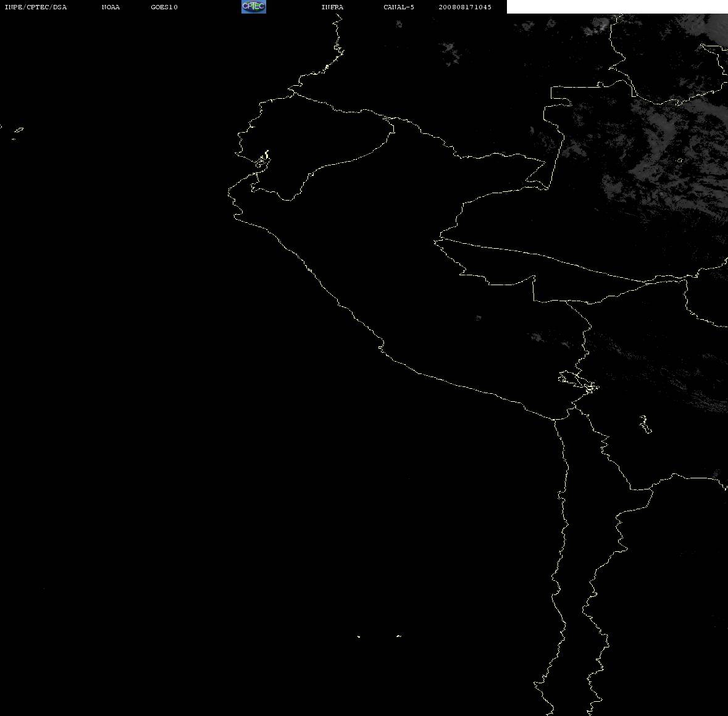Click the left tiny Pacific island dot
The image size is (728, 716).
tap(358, 636)
